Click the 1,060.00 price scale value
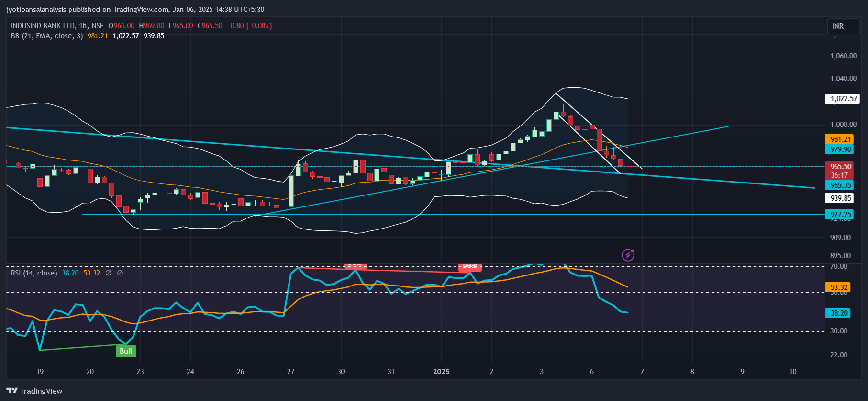Viewport: 868px width, 401px height. (843, 56)
